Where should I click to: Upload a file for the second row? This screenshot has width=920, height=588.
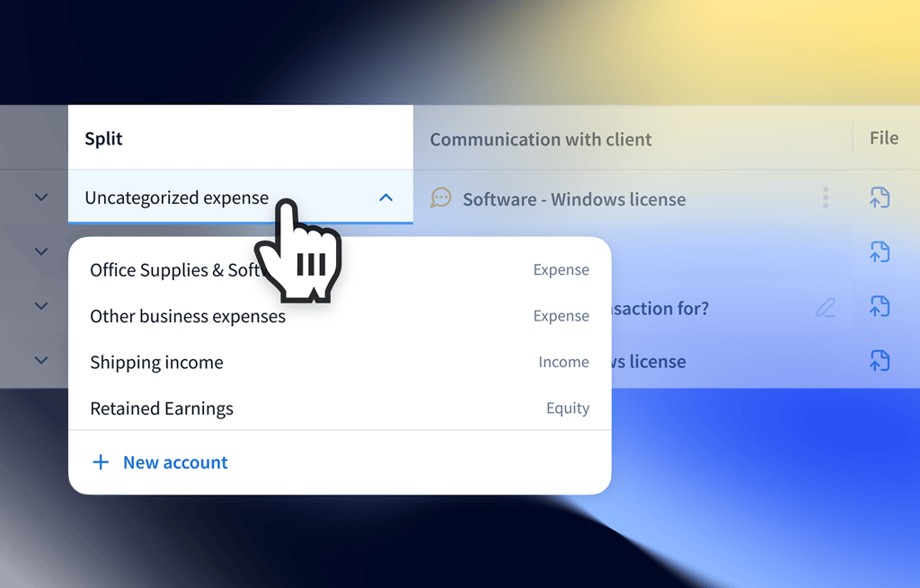(x=880, y=252)
